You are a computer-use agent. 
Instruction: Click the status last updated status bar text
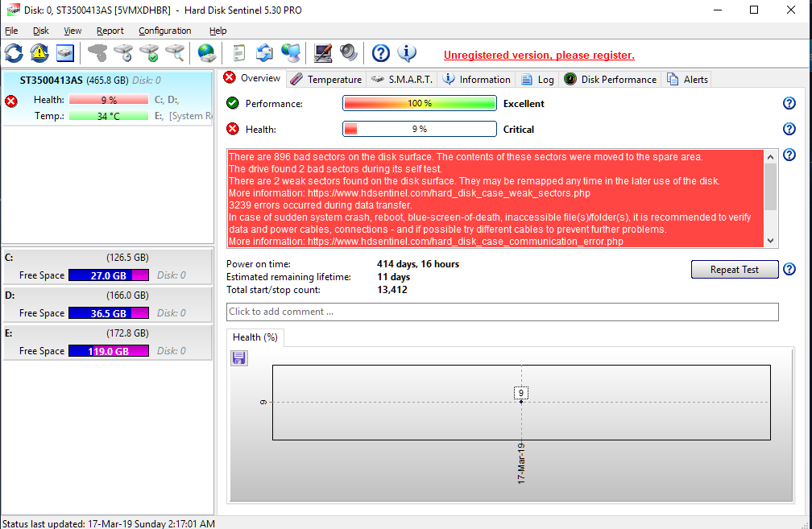pyautogui.click(x=109, y=523)
